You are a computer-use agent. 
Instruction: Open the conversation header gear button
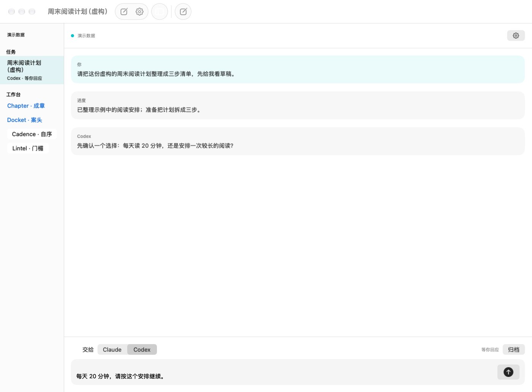pyautogui.click(x=516, y=35)
